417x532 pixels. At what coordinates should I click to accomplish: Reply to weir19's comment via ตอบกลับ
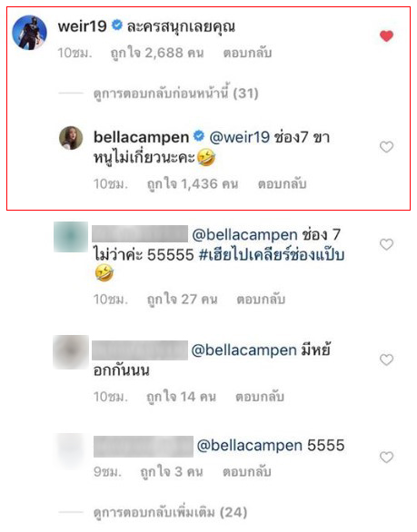(x=247, y=53)
